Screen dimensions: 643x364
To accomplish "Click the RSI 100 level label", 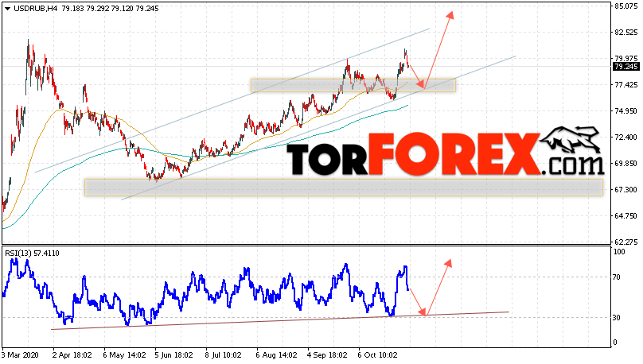I will [619, 252].
